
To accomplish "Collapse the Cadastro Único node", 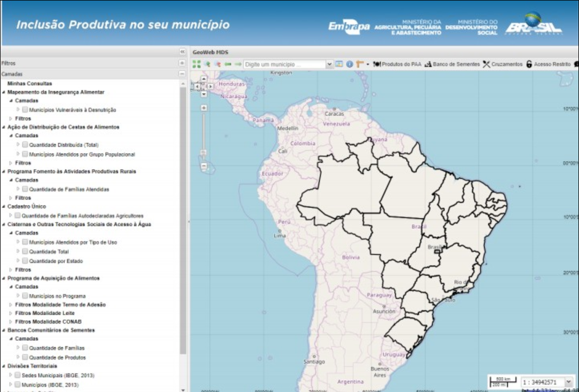I will 4,207.
